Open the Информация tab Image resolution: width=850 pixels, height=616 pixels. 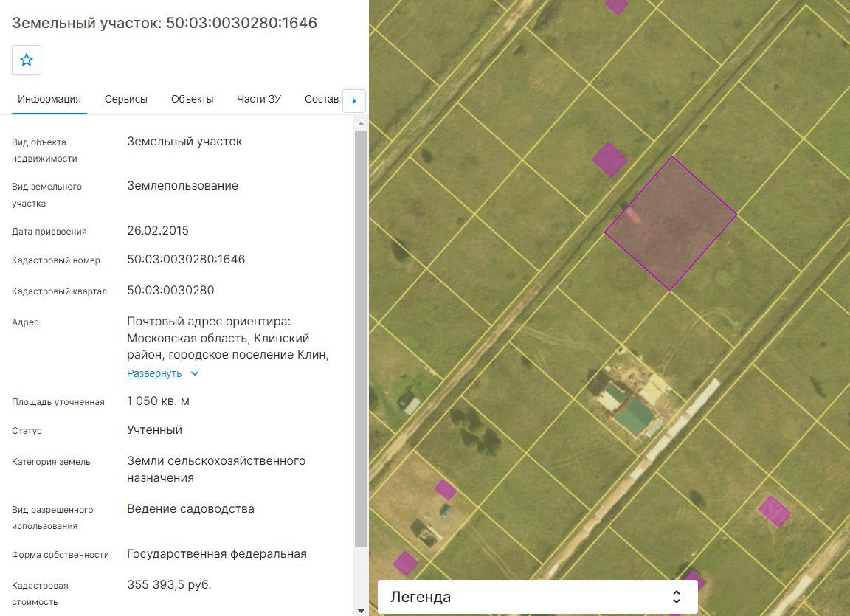click(49, 99)
